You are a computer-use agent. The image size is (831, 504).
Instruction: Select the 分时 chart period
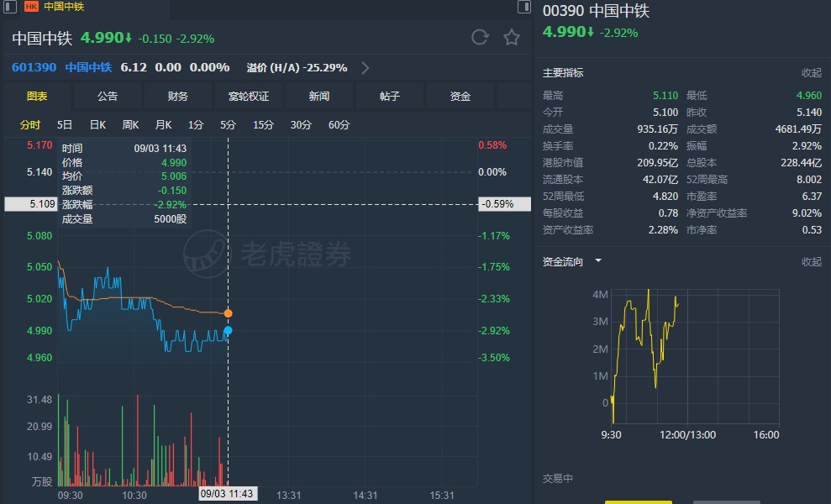[x=30, y=125]
